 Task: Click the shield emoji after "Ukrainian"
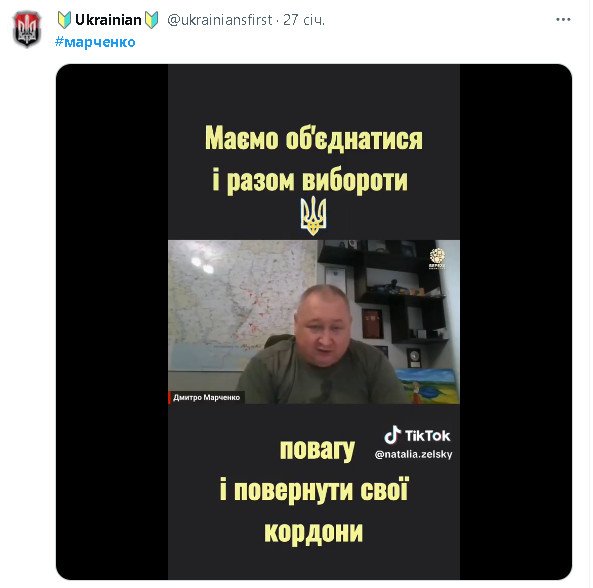click(x=152, y=20)
